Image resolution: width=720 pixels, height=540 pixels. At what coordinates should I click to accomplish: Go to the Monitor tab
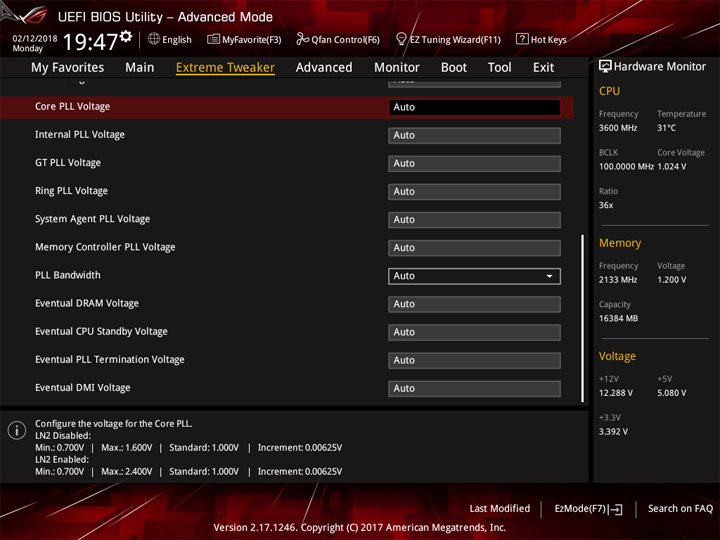[x=397, y=68]
